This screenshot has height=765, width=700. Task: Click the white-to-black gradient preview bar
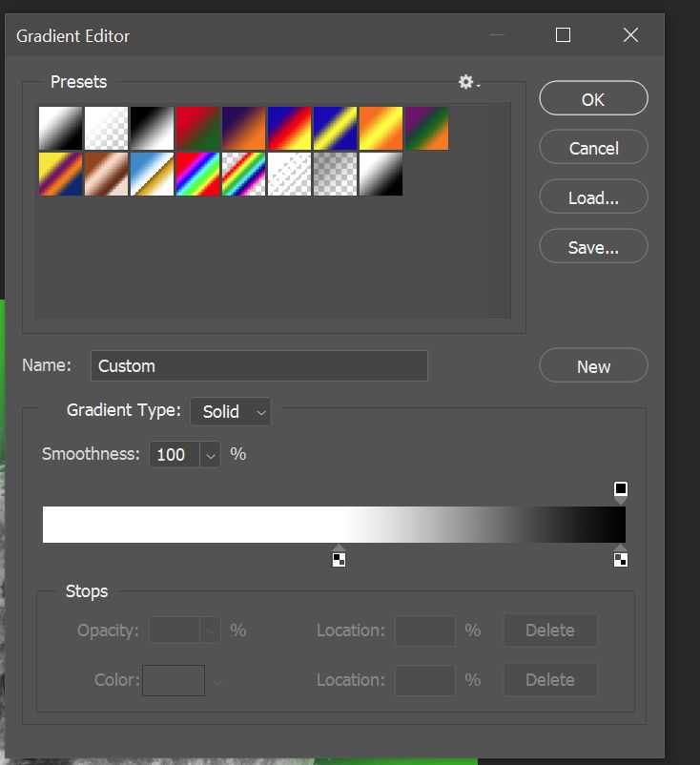tap(334, 525)
